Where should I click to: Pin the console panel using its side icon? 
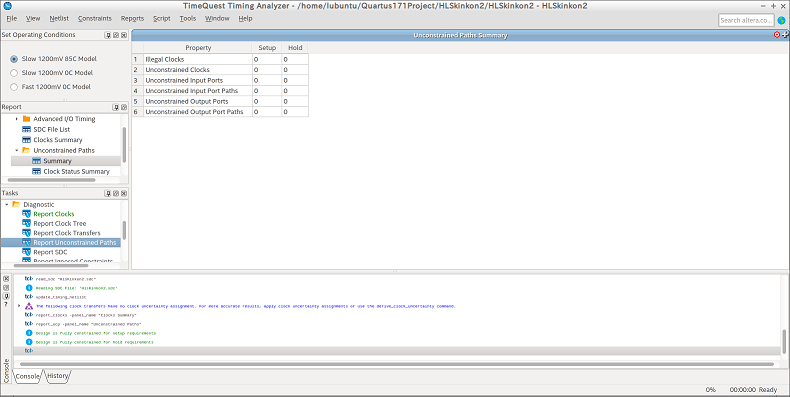point(6,296)
